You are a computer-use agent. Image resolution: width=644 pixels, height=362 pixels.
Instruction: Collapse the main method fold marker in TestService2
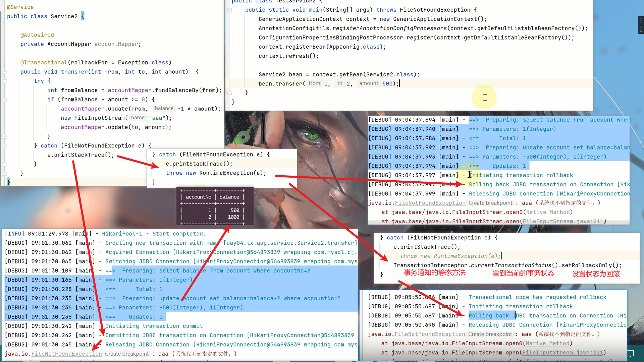[230, 10]
